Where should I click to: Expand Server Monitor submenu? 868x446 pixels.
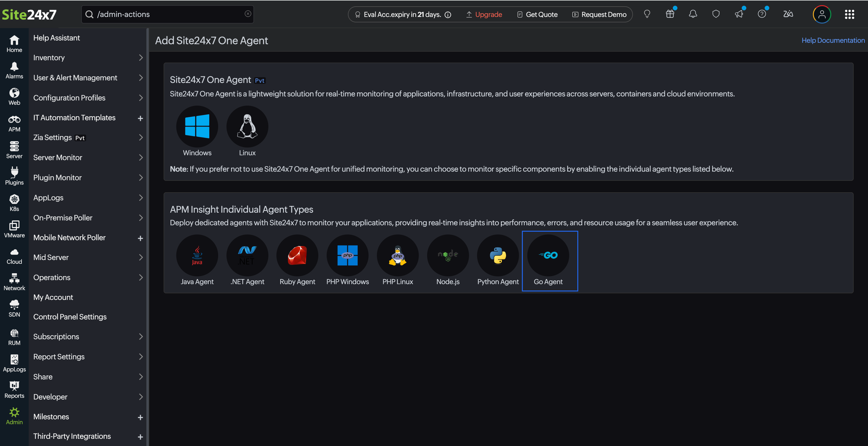click(x=88, y=157)
